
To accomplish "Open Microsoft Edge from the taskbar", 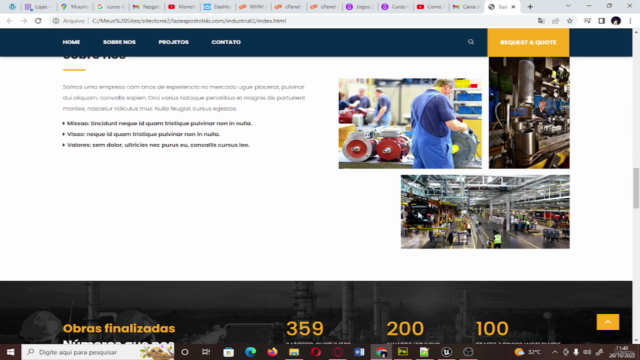I will click(250, 352).
